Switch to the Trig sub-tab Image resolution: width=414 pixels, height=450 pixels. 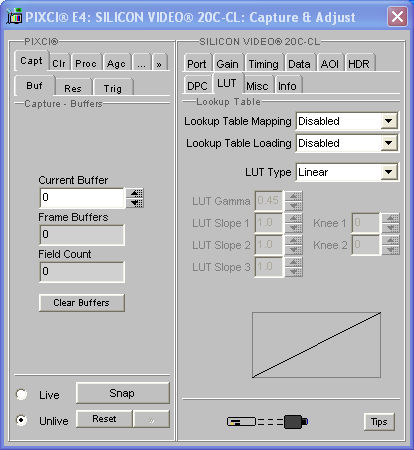point(113,88)
